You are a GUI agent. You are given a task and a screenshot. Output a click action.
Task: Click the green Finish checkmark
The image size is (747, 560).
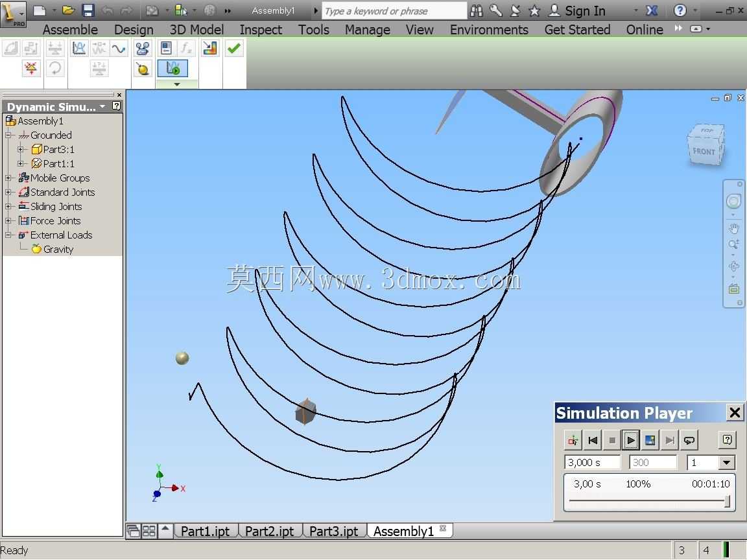234,48
